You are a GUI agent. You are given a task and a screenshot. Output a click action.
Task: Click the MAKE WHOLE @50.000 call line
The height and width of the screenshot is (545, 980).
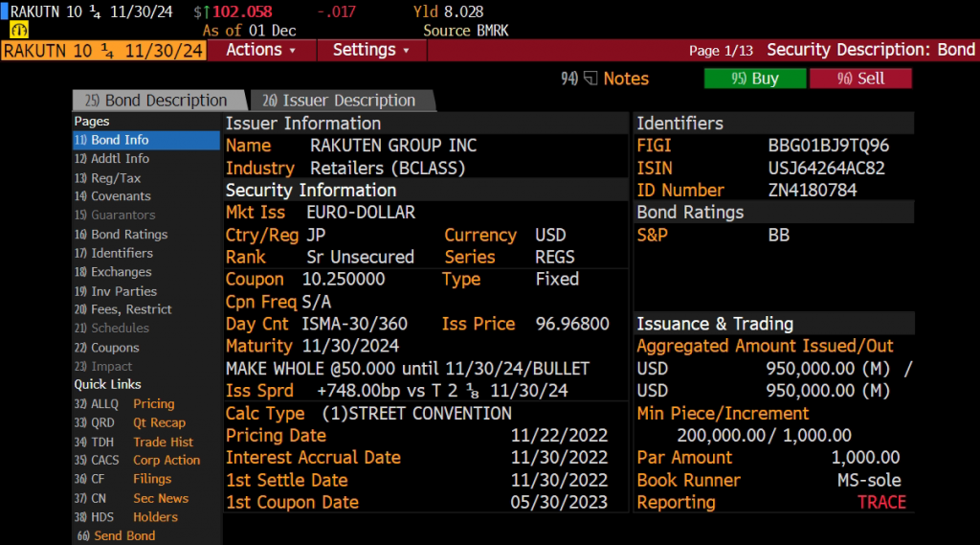click(x=408, y=369)
